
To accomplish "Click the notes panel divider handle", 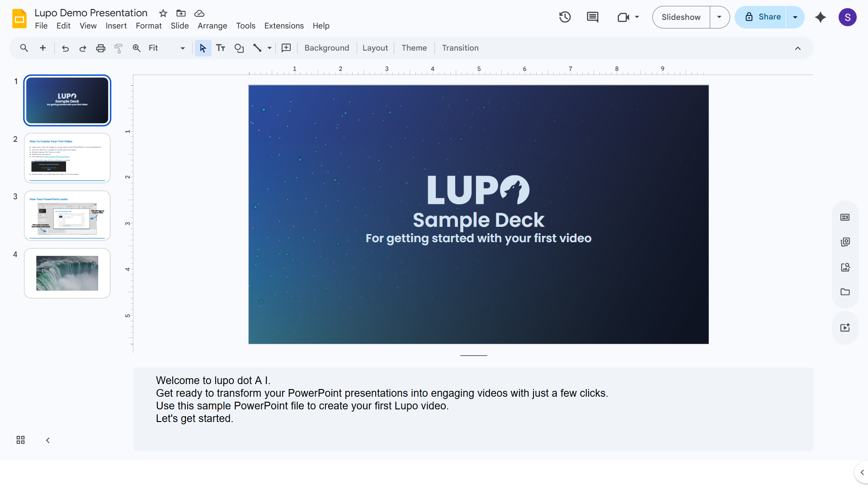I will click(x=473, y=356).
